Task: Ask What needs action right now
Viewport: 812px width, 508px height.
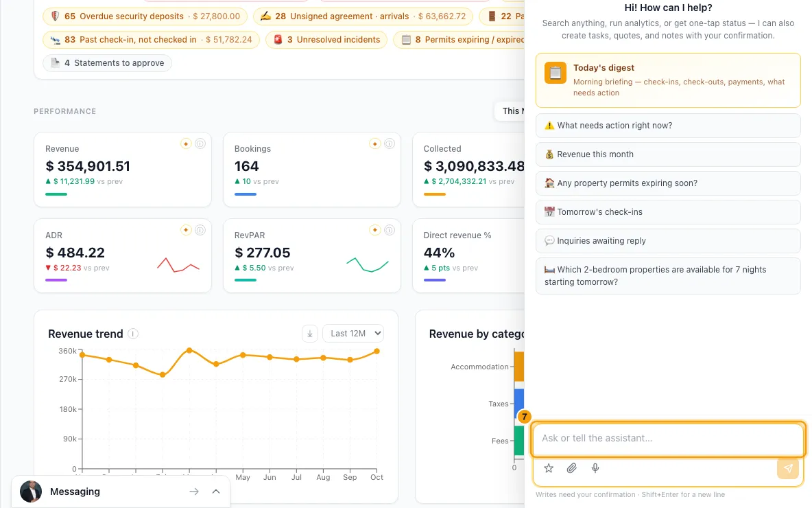Action: coord(668,126)
